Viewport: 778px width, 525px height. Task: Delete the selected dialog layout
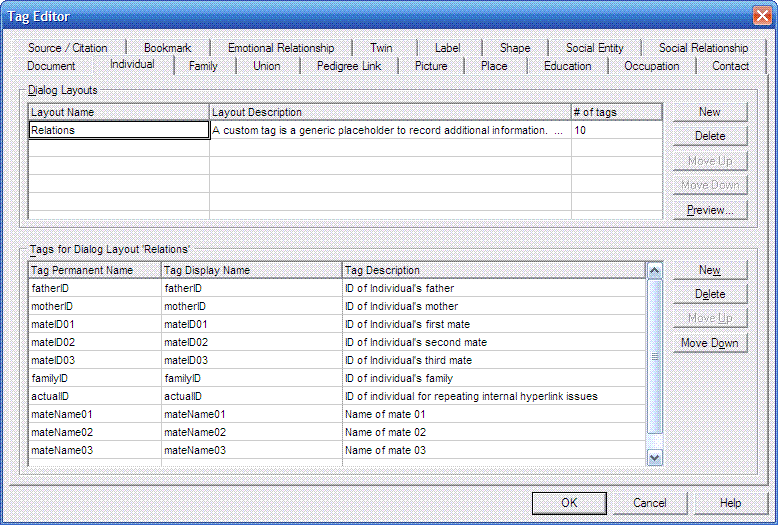pos(709,136)
